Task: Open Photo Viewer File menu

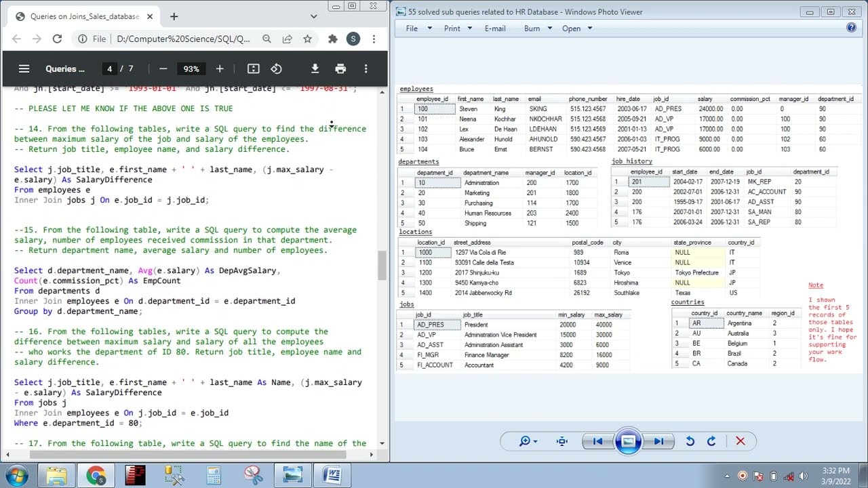Action: click(412, 28)
